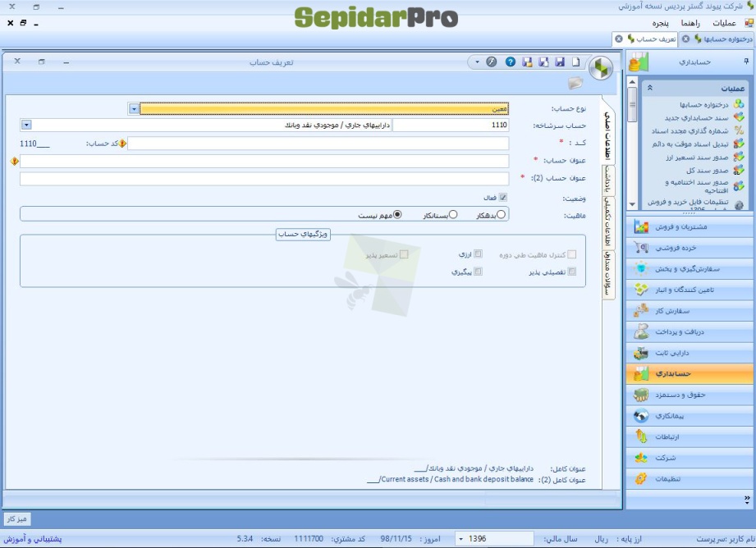Click the سند حسابداری جدید icon

[x=738, y=117]
